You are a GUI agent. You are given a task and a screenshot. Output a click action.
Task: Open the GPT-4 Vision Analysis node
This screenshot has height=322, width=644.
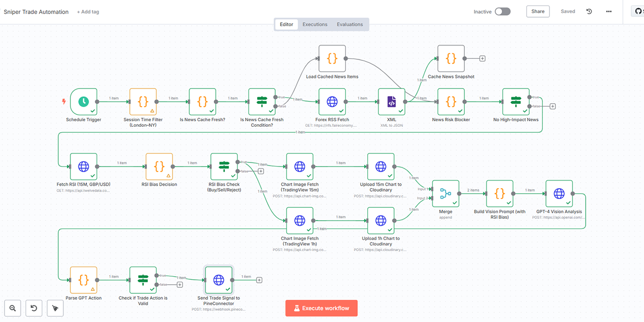[558, 193]
